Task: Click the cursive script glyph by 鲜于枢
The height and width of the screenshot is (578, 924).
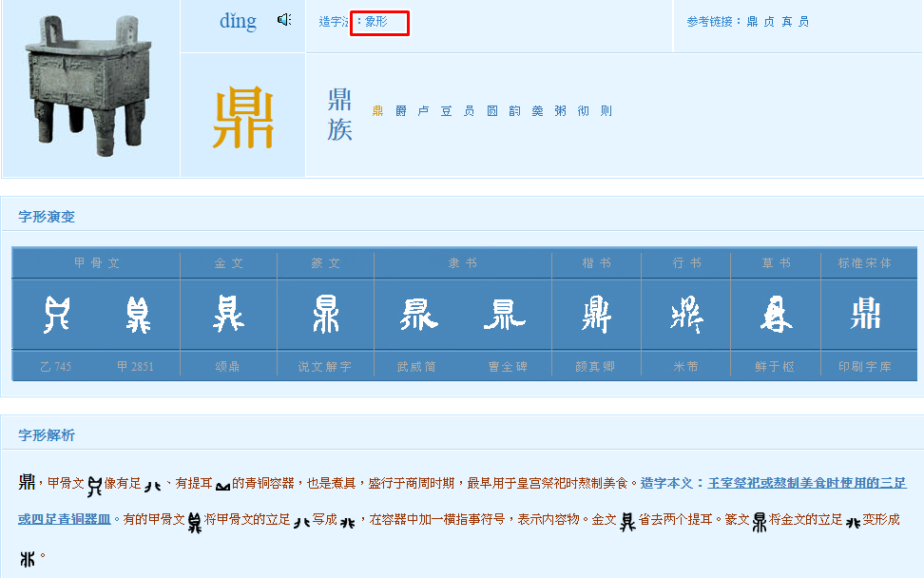Action: click(x=775, y=315)
